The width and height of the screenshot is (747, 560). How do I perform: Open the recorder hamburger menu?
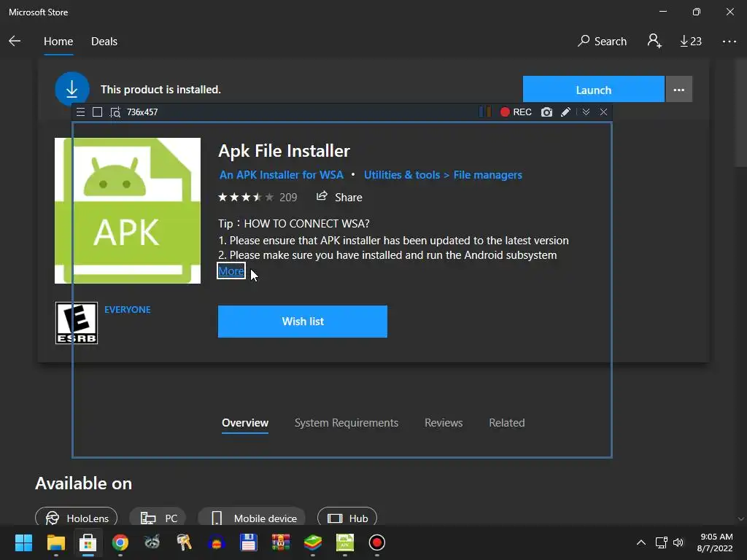(x=80, y=112)
